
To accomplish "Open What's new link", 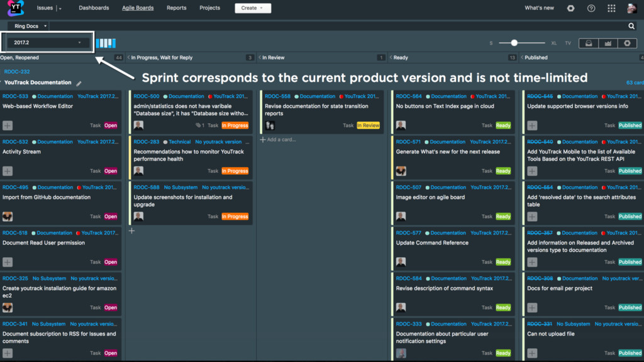I will [539, 8].
